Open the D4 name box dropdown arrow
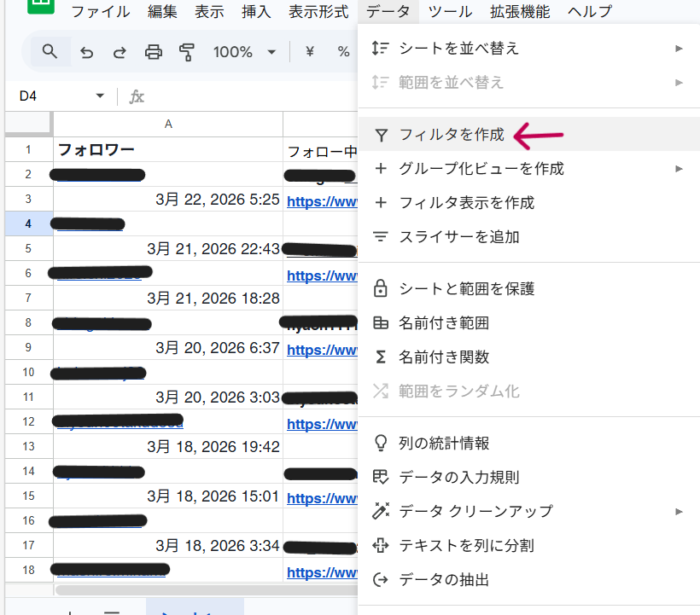Viewport: 700px width, 615px height. [x=100, y=96]
